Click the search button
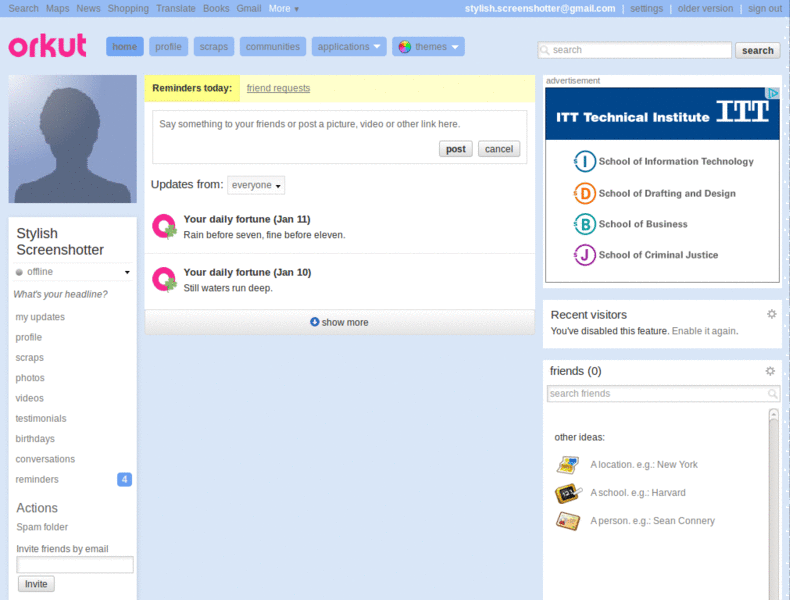800x600 pixels. point(758,51)
